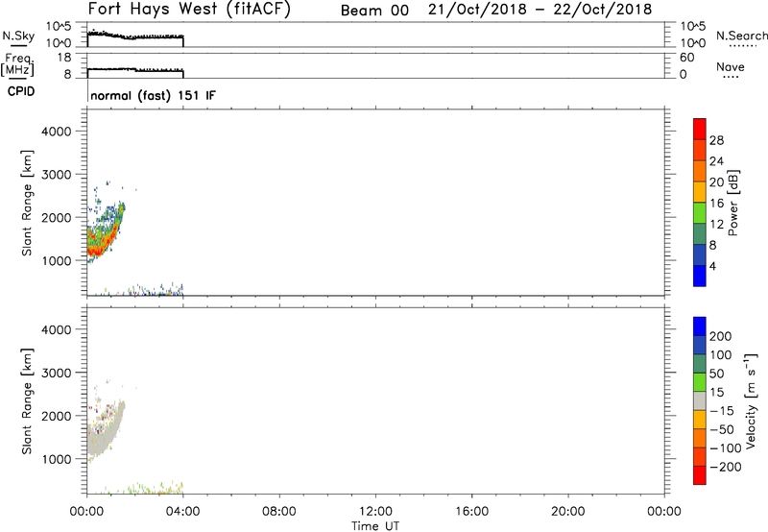Click the green swatch in Velocity colorbar
This screenshot has width=768, height=532.
(x=700, y=382)
